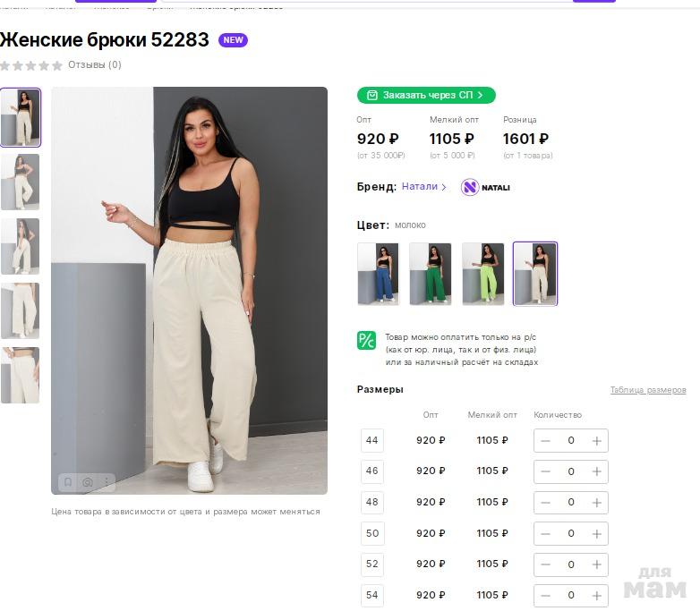Image resolution: width=700 pixels, height=611 pixels.
Task: Click the green percent payment icon
Action: (x=366, y=340)
